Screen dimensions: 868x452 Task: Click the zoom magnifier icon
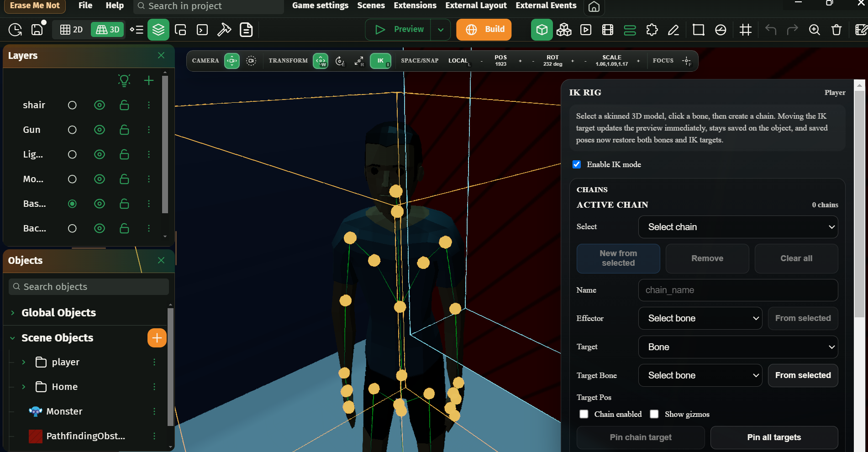(x=814, y=30)
